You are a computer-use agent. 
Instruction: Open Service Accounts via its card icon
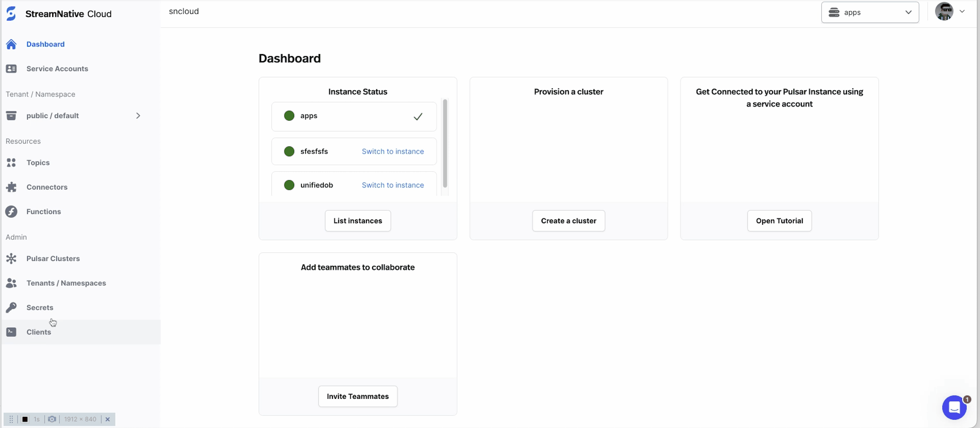[x=11, y=69]
